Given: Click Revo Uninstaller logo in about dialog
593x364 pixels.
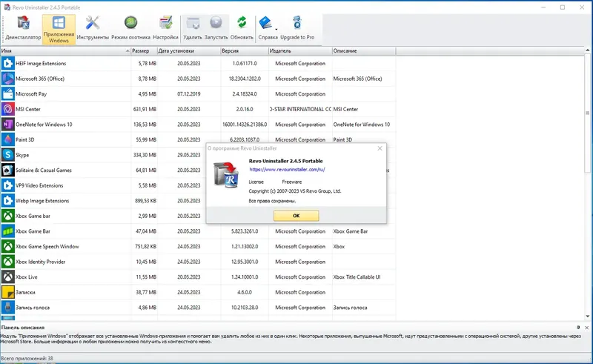Looking at the screenshot, I should (x=226, y=174).
